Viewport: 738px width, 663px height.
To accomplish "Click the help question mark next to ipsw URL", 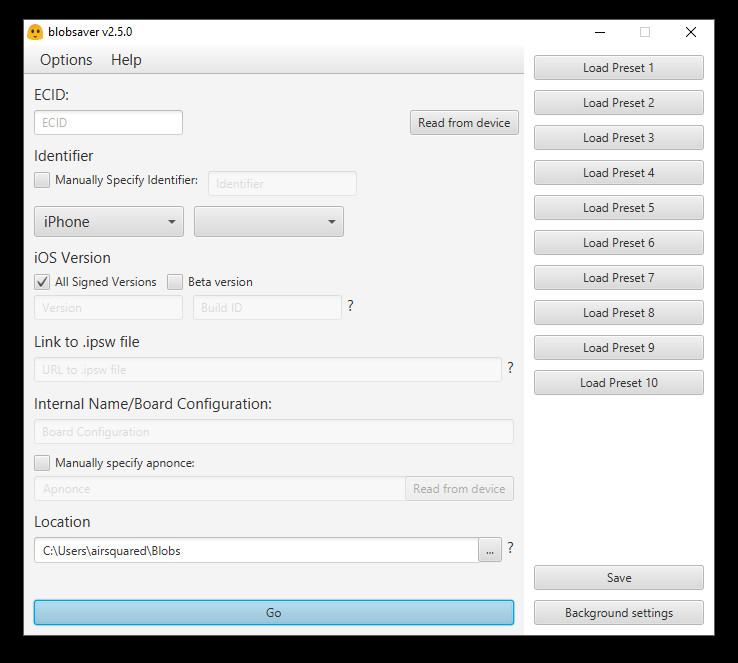I will [x=510, y=367].
